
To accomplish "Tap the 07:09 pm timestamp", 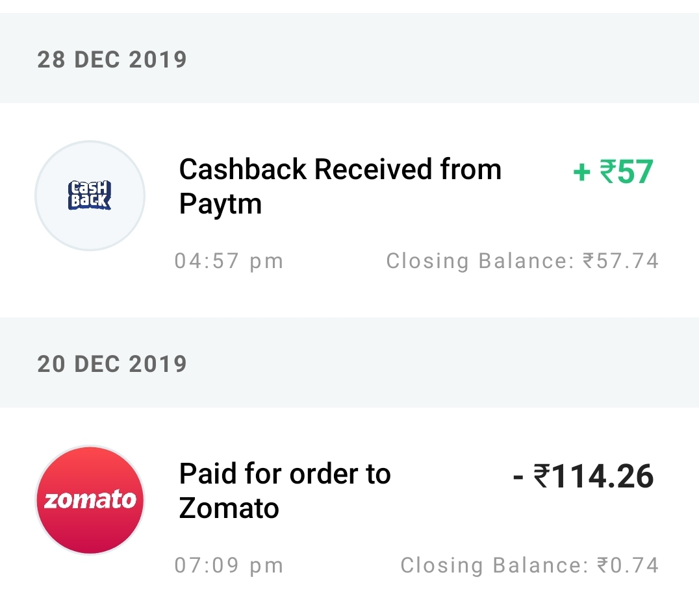I will 229,565.
